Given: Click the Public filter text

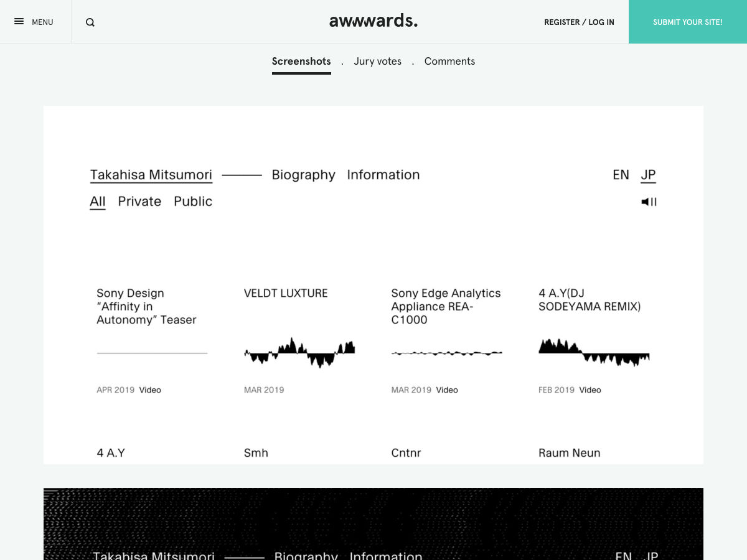Looking at the screenshot, I should [193, 202].
